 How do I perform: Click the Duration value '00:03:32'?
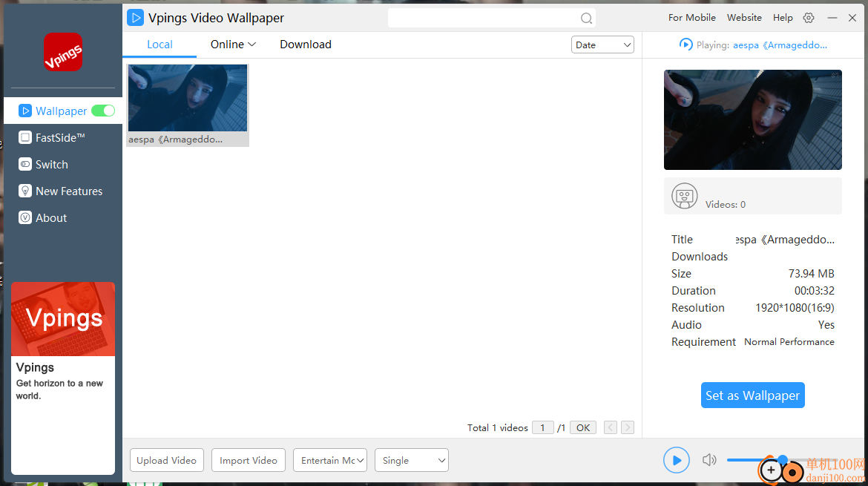[815, 291]
